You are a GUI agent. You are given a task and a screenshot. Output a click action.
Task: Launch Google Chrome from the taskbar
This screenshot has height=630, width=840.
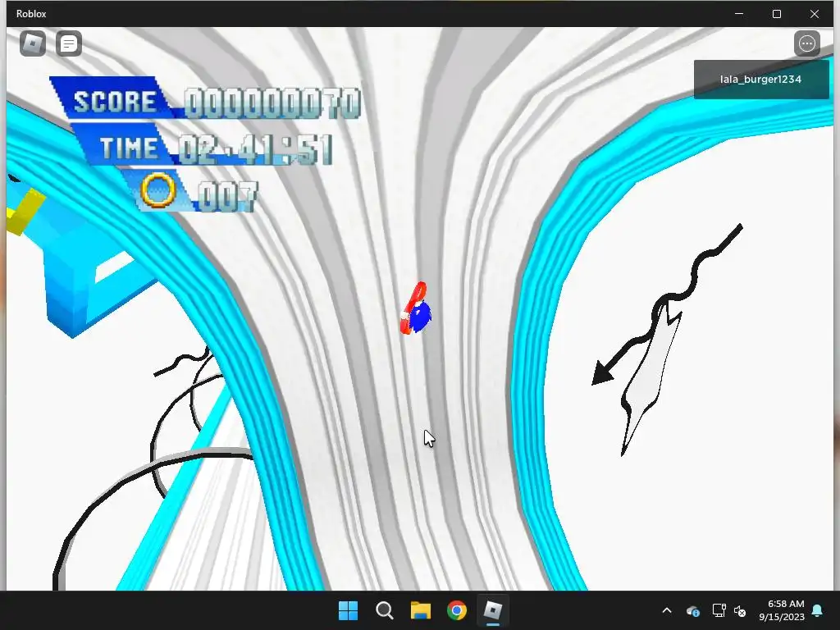click(x=457, y=610)
